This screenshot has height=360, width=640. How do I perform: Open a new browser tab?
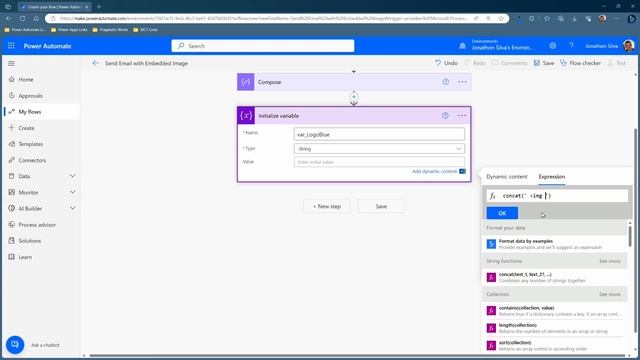point(98,7)
